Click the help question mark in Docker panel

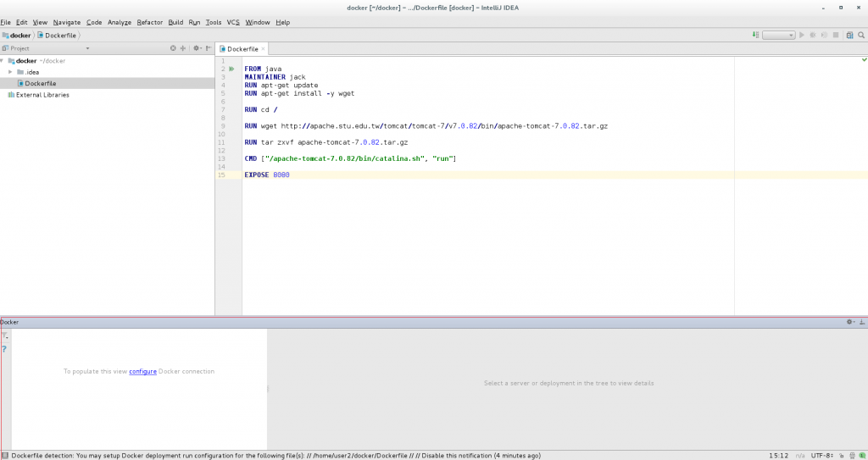coord(4,349)
